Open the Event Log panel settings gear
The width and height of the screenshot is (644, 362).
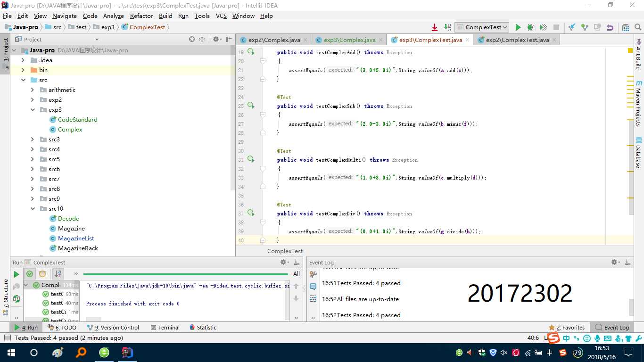click(x=616, y=262)
